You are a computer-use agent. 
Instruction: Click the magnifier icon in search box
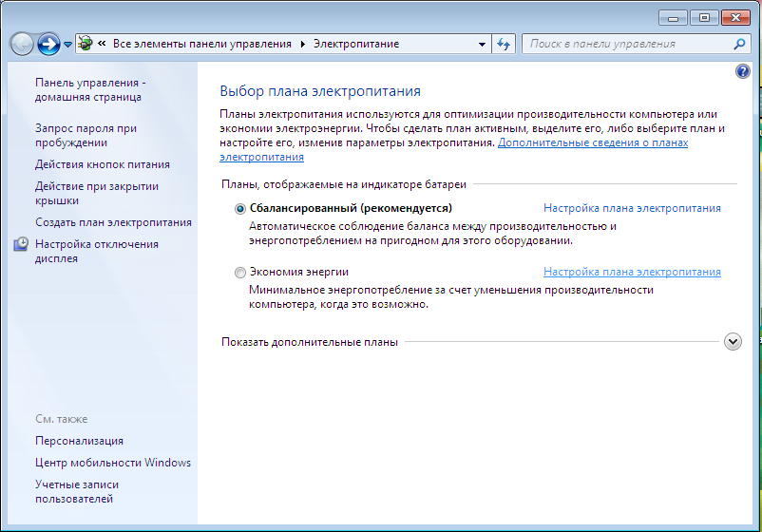click(740, 44)
